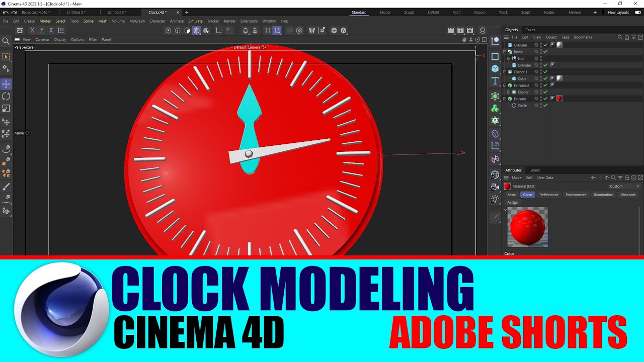Click the Enable Axis icon
Image resolution: width=644 pixels, height=362 pixels.
(x=218, y=31)
